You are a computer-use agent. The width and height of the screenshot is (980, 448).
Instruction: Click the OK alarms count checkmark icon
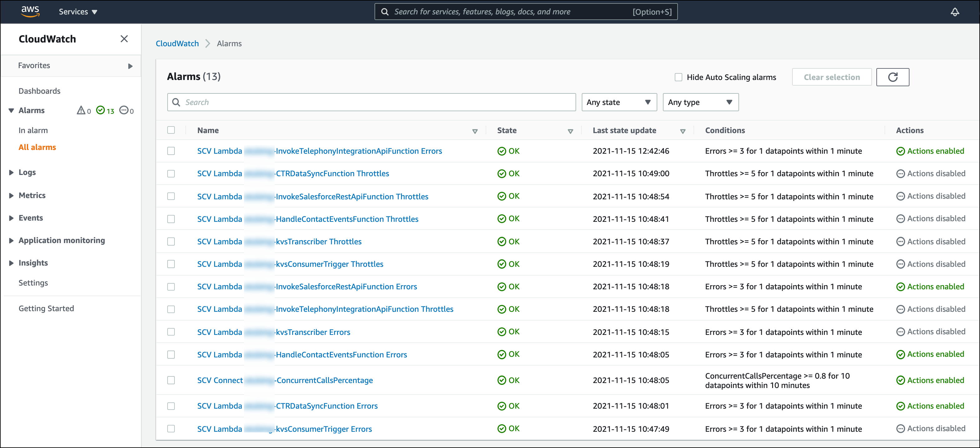point(100,111)
